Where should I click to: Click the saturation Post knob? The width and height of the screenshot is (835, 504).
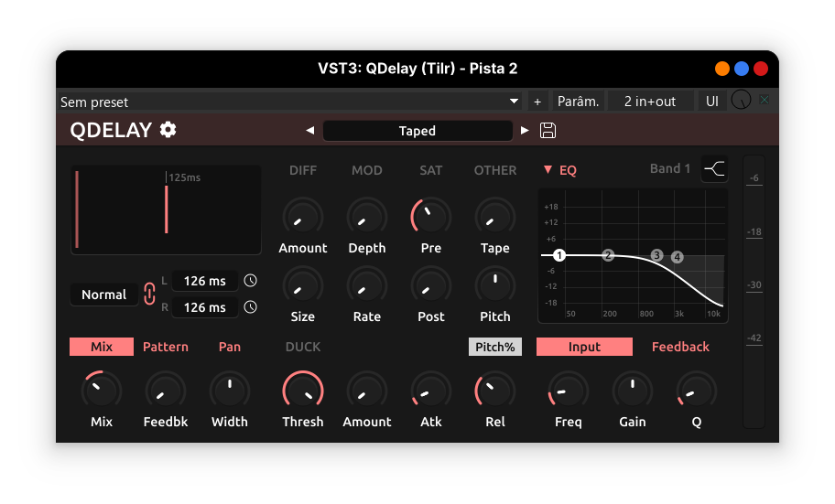click(x=431, y=286)
